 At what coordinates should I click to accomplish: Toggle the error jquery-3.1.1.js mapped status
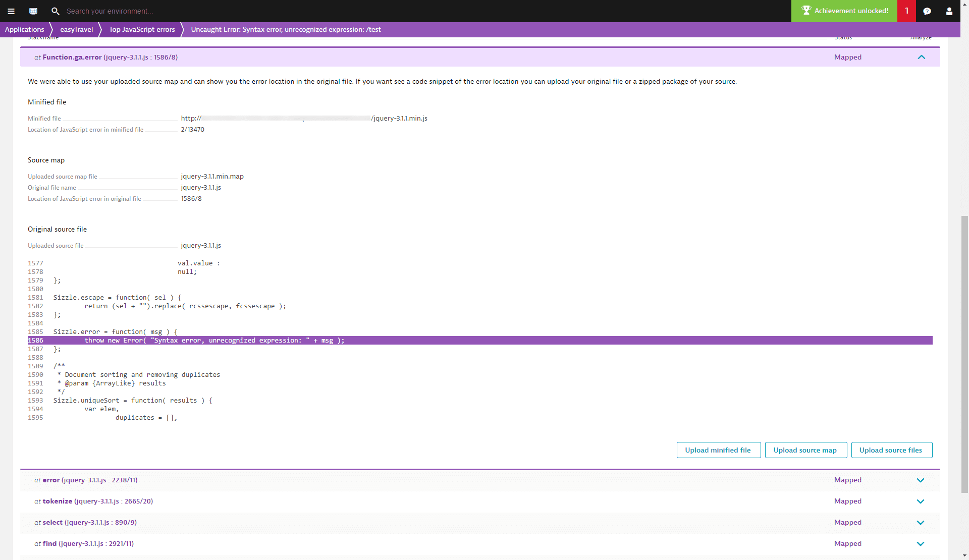pyautogui.click(x=921, y=480)
